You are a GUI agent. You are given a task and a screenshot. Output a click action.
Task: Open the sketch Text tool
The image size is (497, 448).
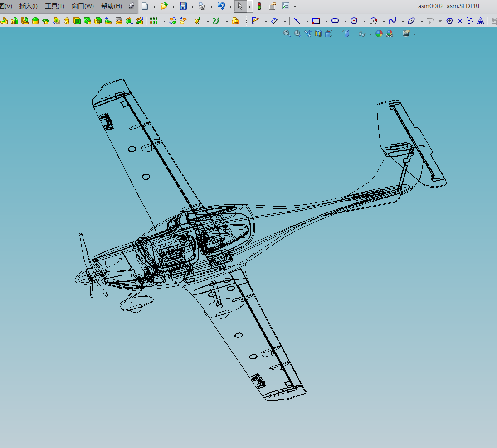(x=481, y=21)
